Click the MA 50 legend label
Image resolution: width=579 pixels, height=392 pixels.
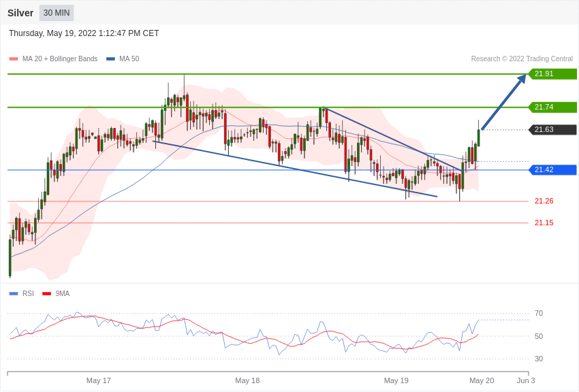pos(129,59)
